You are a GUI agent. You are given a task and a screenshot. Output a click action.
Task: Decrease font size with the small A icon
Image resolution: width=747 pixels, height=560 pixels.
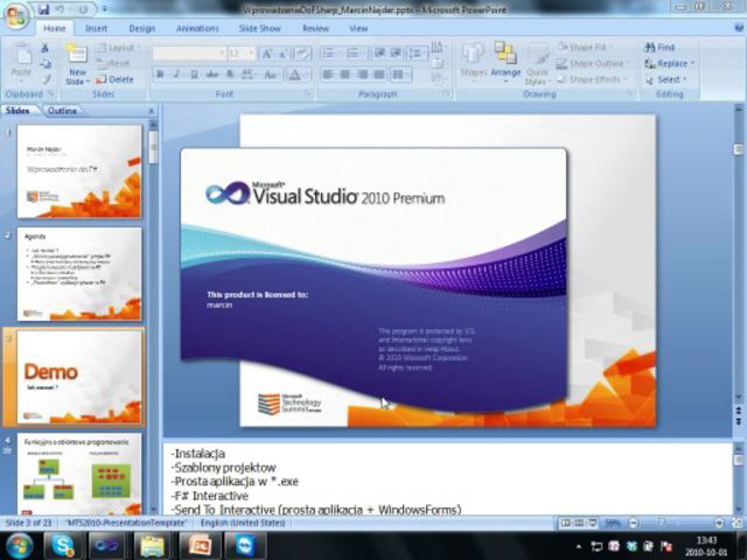(x=283, y=54)
